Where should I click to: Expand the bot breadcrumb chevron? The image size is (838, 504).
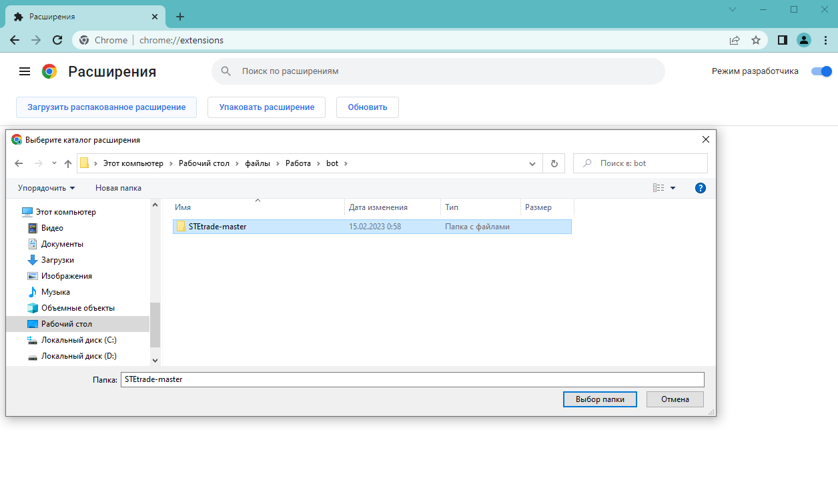click(346, 163)
